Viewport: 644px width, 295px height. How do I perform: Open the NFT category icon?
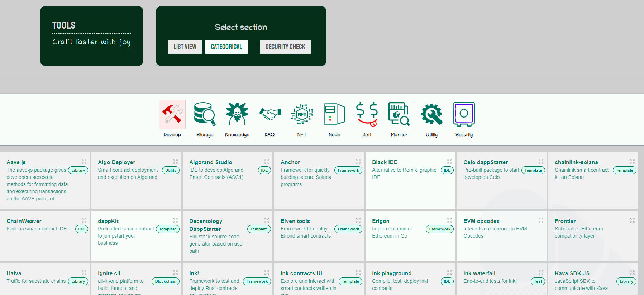(x=302, y=114)
